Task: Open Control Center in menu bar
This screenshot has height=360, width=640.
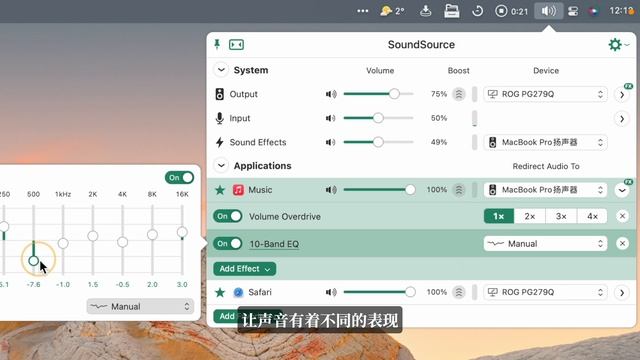Action: [x=573, y=11]
